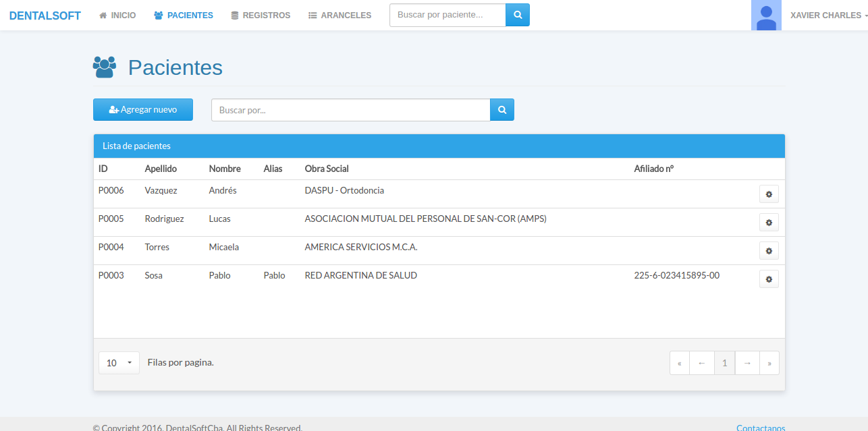Focus the Buscar por paciente navbar field
868x431 pixels.
[447, 15]
